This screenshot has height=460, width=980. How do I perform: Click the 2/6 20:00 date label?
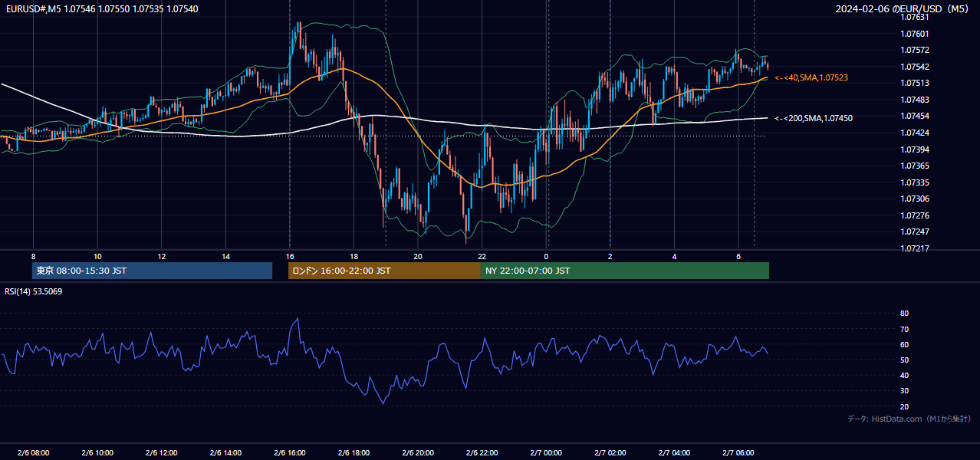click(x=417, y=453)
